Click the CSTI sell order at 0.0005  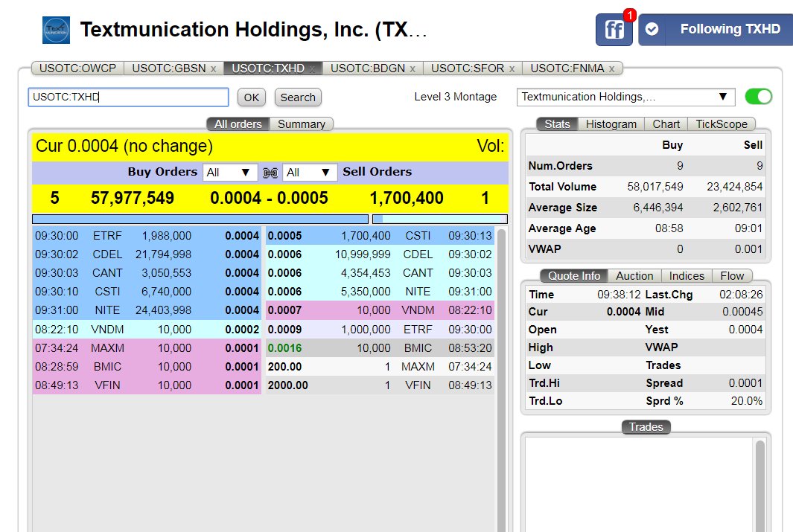click(x=380, y=236)
